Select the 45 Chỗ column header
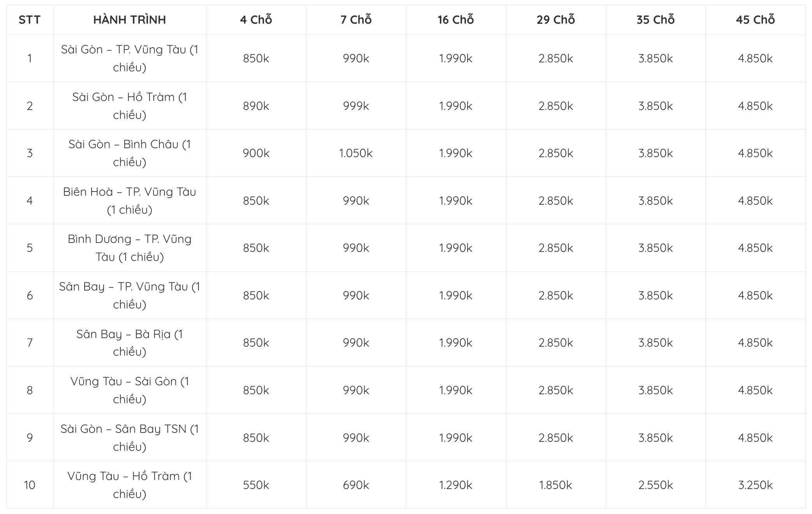The width and height of the screenshot is (812, 514). tap(755, 20)
